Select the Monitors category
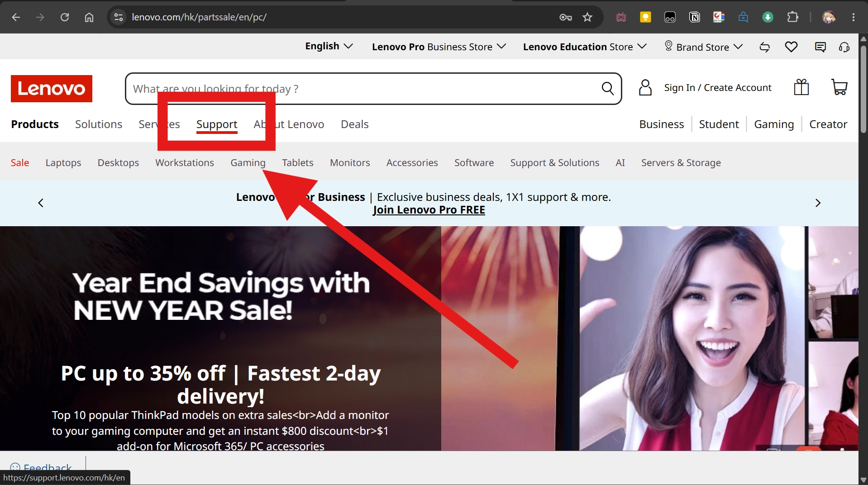 [x=350, y=163]
